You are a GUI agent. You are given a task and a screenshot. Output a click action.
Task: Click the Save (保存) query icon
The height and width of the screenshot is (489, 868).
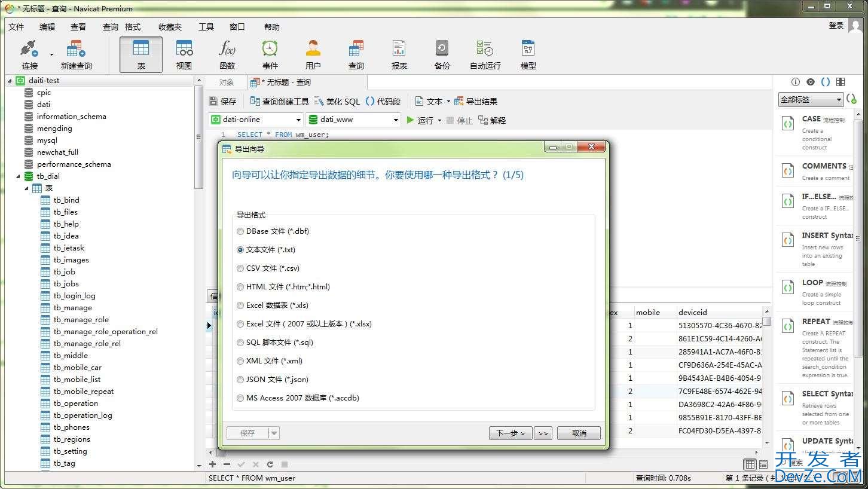click(222, 102)
